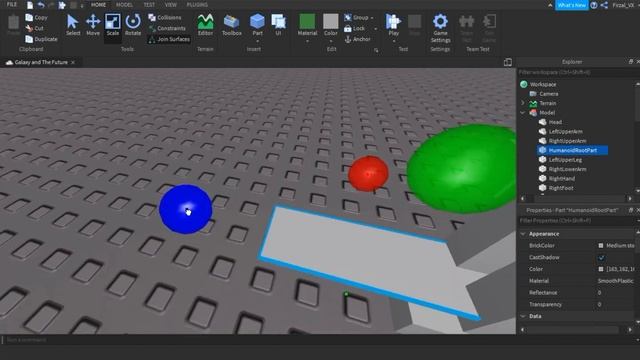Pick the Rotate tool
This screenshot has height=360, width=640.
tap(133, 25)
